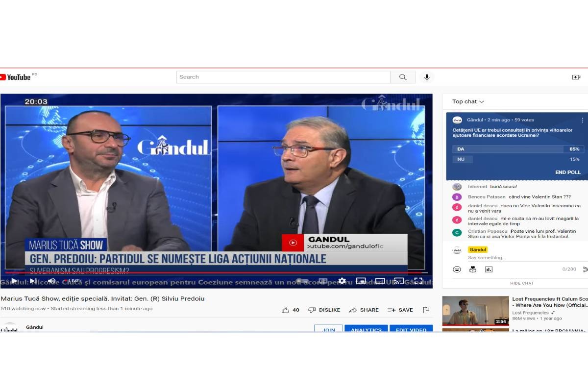
Task: Save the video to a playlist
Action: [x=400, y=310]
